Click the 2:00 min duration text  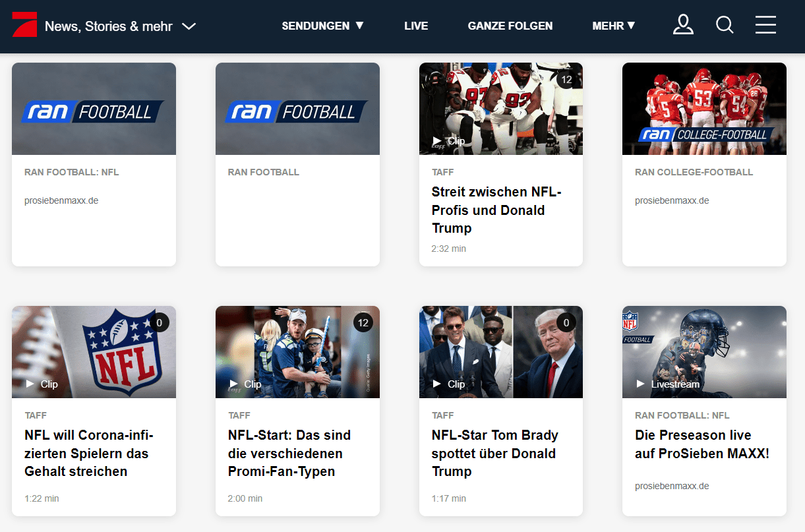245,498
